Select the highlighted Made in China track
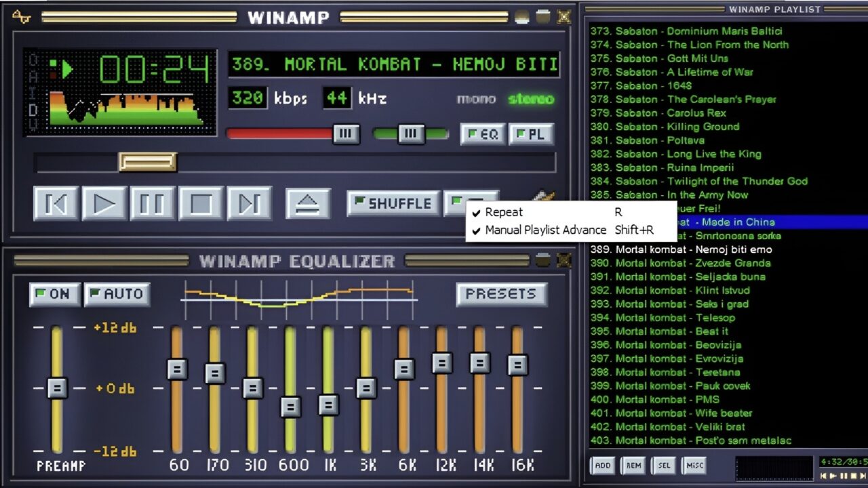868x488 pixels. [x=728, y=222]
